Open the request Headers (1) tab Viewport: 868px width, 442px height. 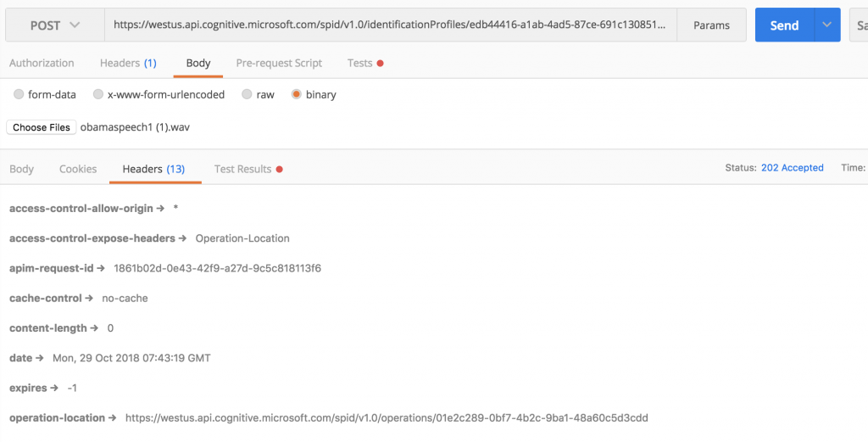[x=128, y=63]
